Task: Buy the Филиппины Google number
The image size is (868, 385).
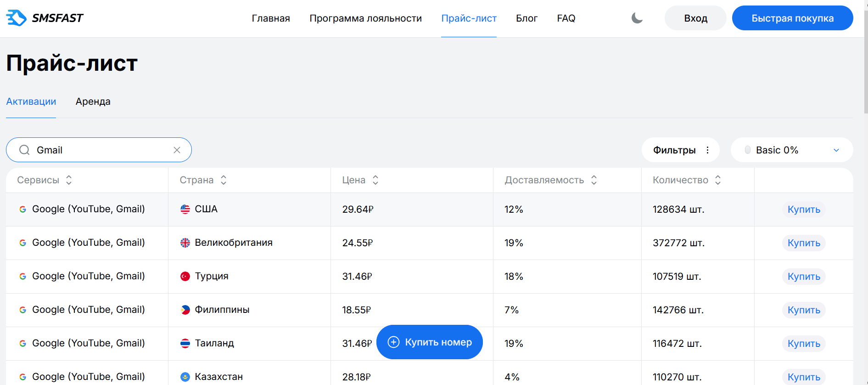Action: [x=804, y=310]
